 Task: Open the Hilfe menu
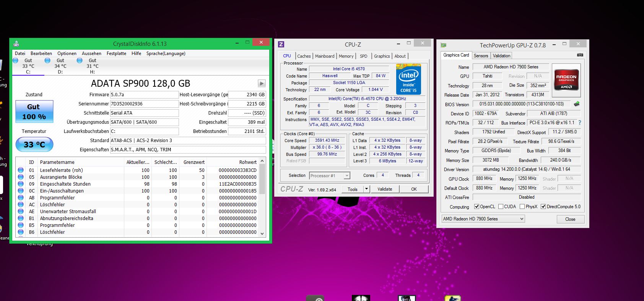point(137,53)
